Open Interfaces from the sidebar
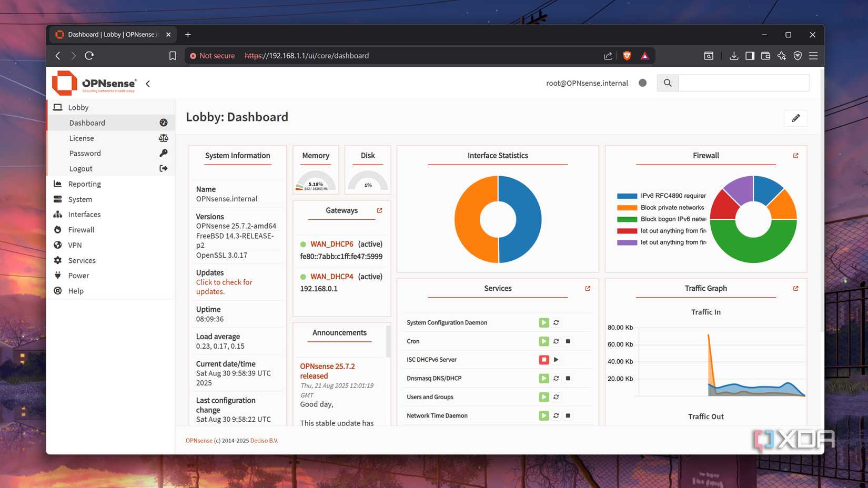868x488 pixels. coord(84,214)
